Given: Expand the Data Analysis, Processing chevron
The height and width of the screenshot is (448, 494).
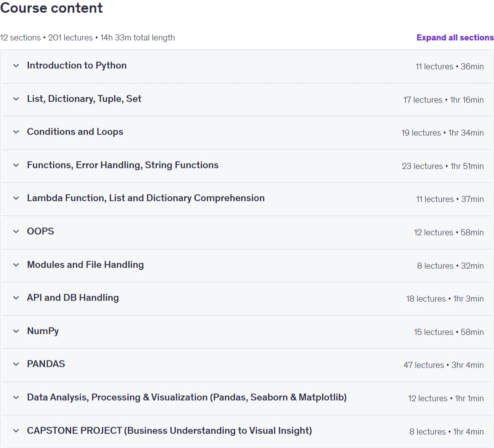Looking at the screenshot, I should click(x=16, y=397).
